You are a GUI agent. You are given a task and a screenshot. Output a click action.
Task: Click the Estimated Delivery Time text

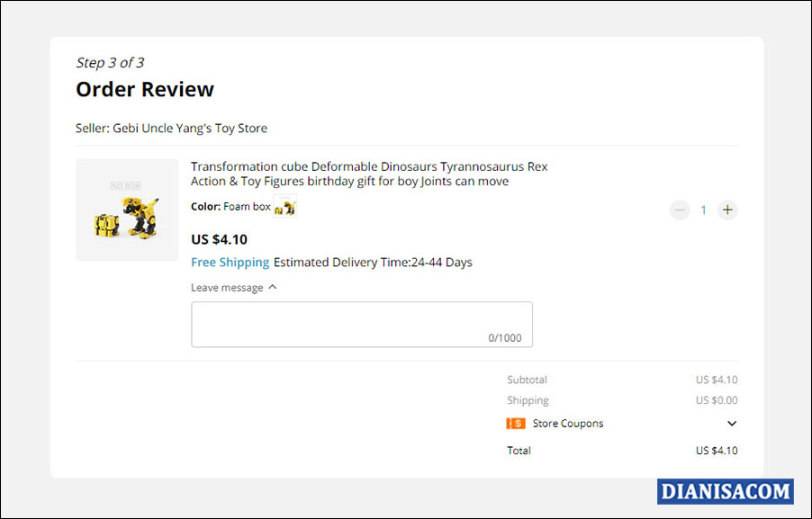tap(374, 262)
